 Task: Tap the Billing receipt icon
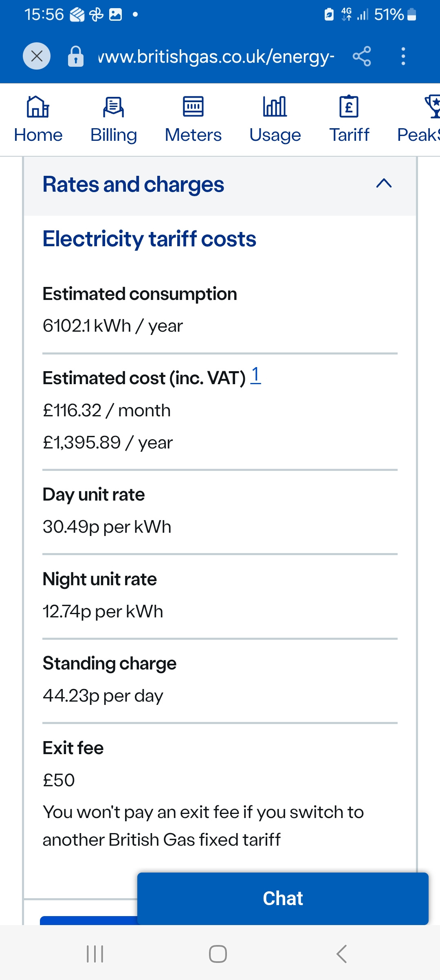coord(113,107)
